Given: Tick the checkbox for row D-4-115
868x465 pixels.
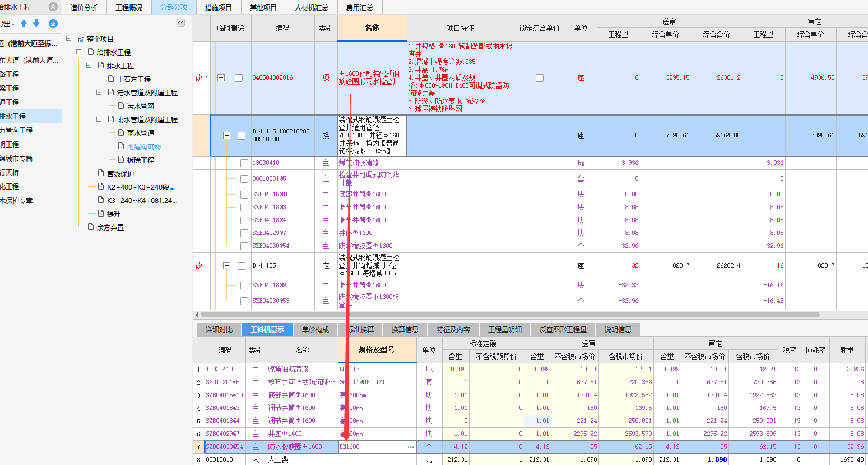Looking at the screenshot, I should tap(242, 135).
